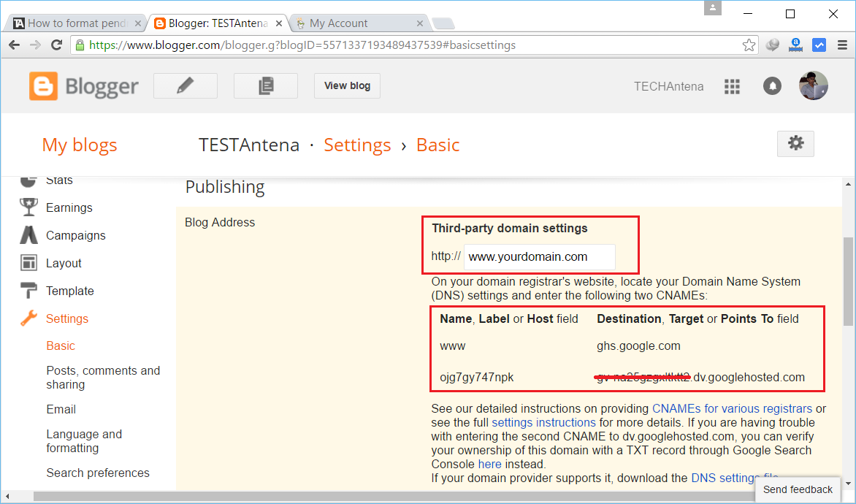856x504 pixels.
Task: Click the Campaigns icon in sidebar
Action: 28,235
